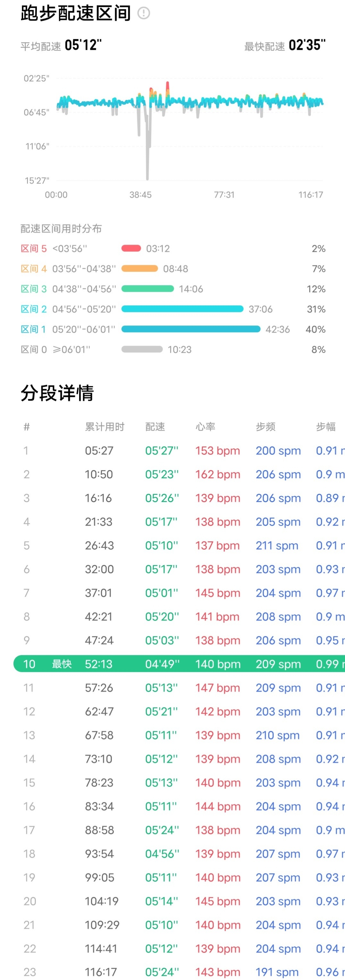Image resolution: width=345 pixels, height=980 pixels.
Task: Tap split 1 pace 05'27''
Action: coord(162,451)
